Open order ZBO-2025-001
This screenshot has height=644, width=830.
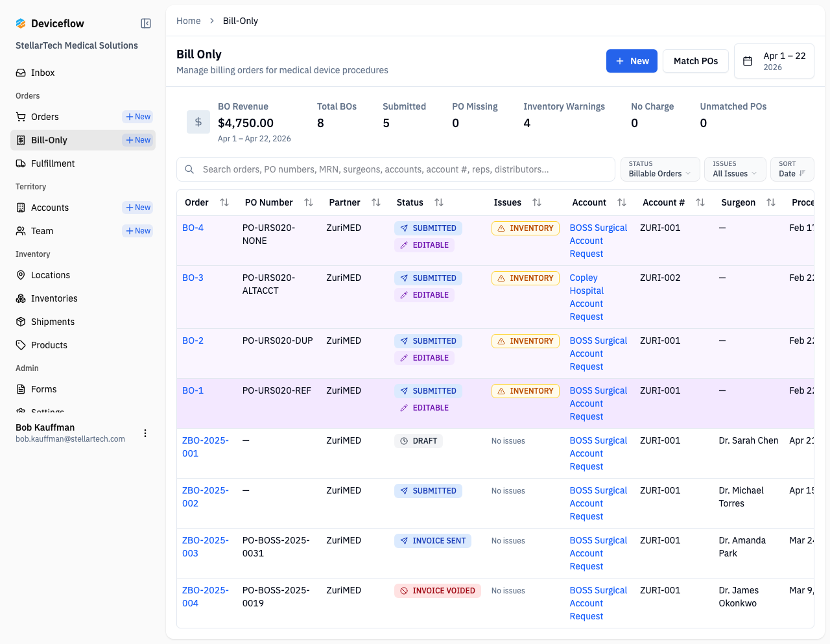206,447
